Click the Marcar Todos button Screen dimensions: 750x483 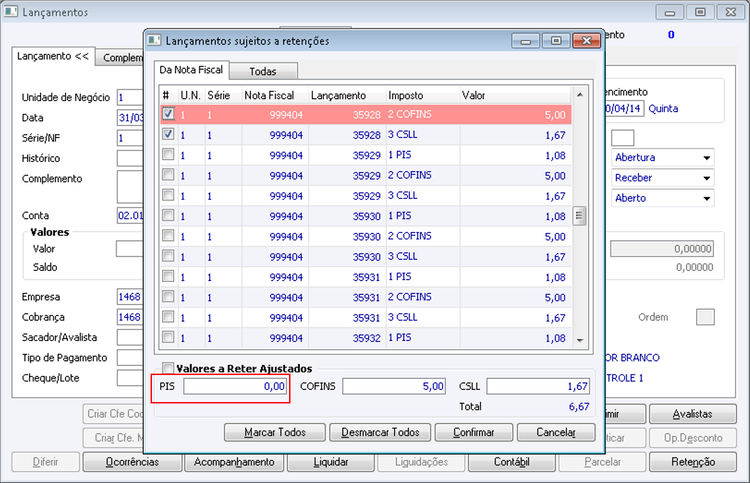coord(275,432)
